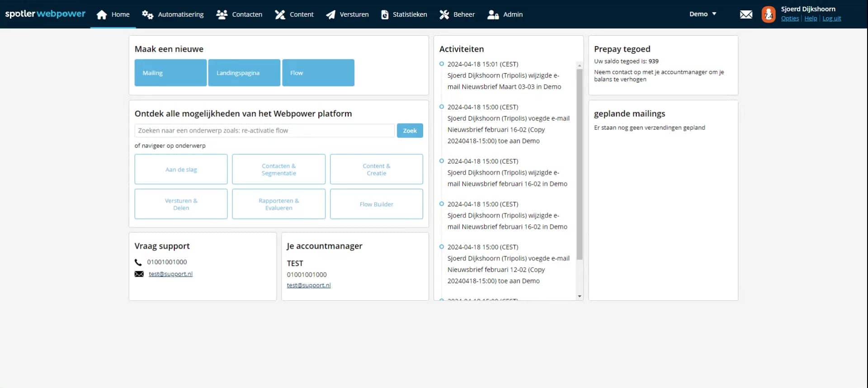The image size is (868, 388).
Task: Create a new Mailing
Action: click(x=170, y=73)
